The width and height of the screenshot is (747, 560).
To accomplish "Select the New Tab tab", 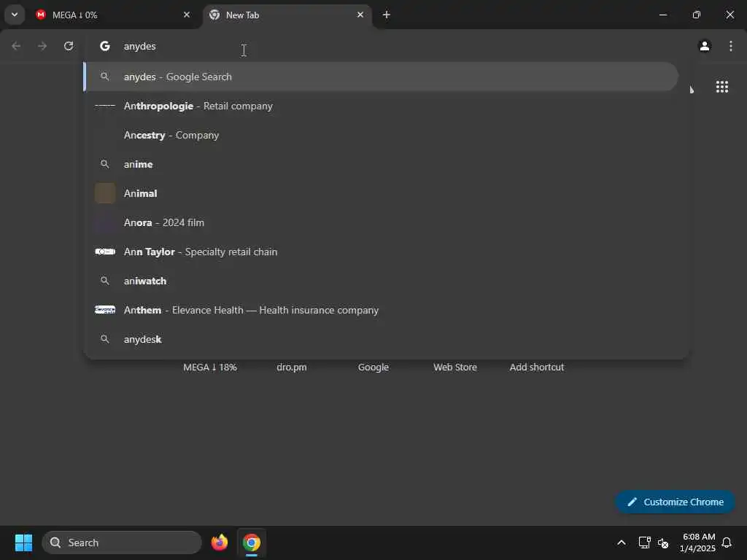I will [x=286, y=15].
